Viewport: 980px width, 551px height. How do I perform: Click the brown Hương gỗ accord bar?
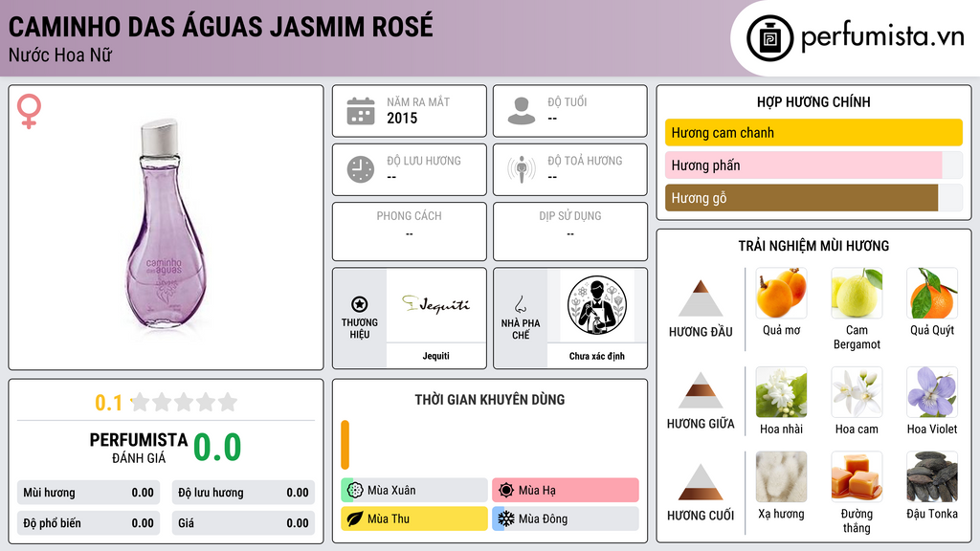coord(813,198)
